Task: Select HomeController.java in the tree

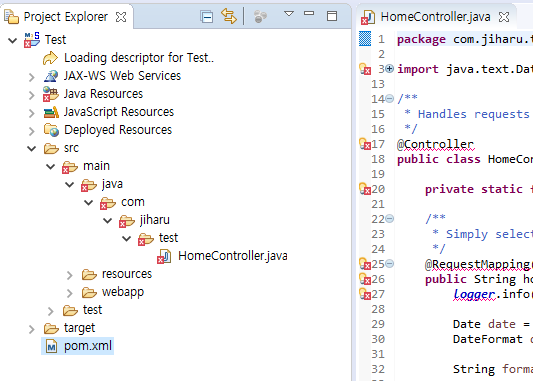Action: click(x=233, y=256)
